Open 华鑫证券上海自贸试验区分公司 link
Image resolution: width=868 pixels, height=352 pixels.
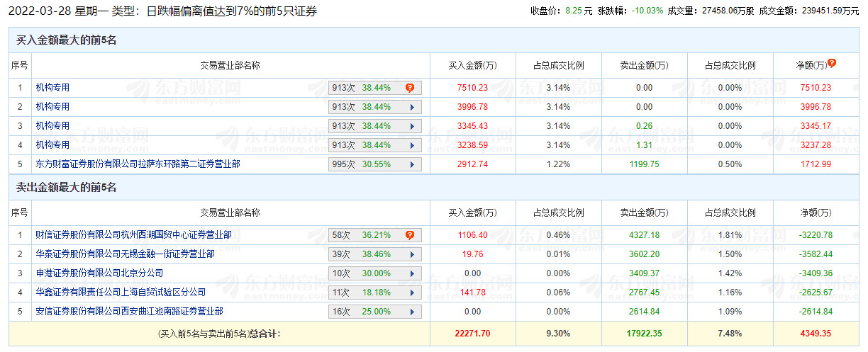point(121,292)
